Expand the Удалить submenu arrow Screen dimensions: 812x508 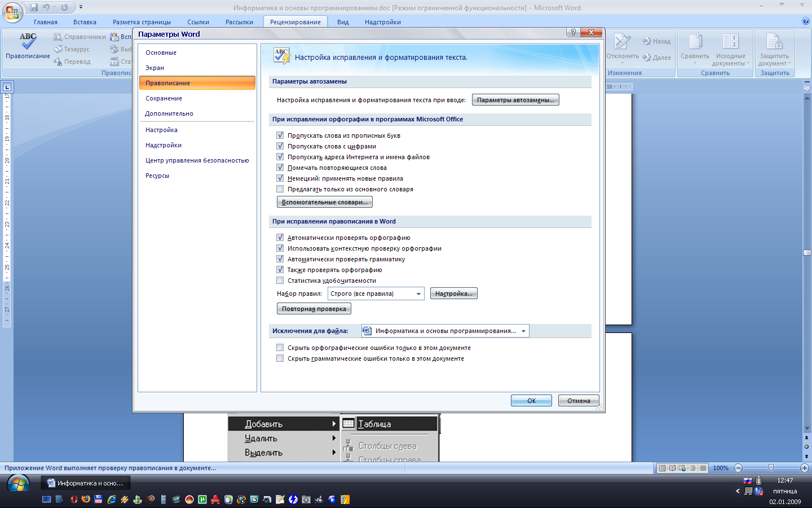(334, 438)
